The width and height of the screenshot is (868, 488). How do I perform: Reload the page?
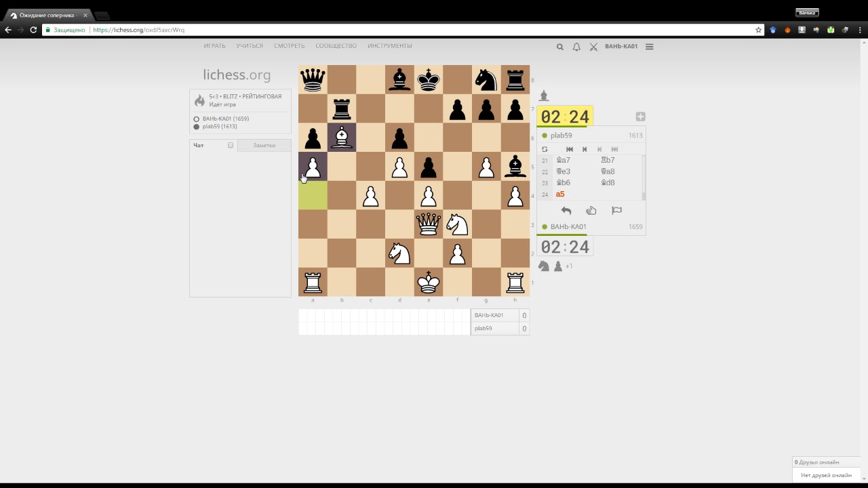(33, 30)
